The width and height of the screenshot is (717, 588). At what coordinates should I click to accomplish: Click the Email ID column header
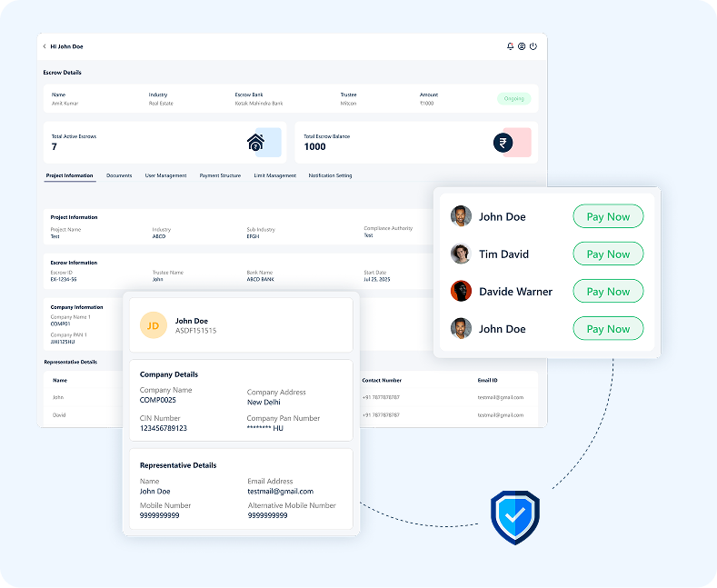[x=487, y=381]
